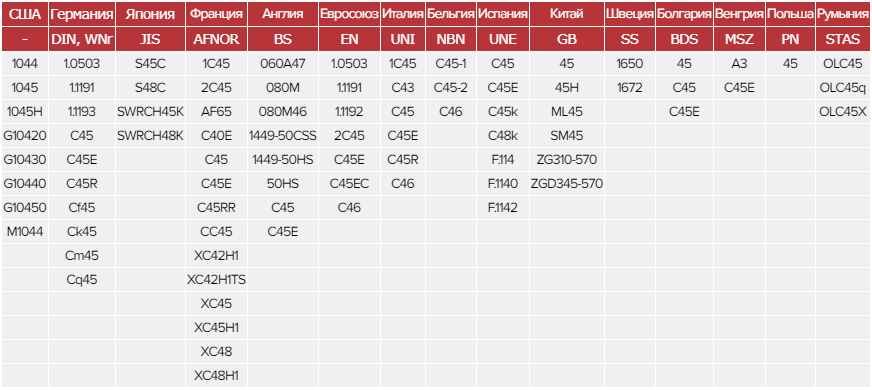The width and height of the screenshot is (872, 390).
Task: Select cell SWRCH45K in Japan column
Action: coord(150,112)
